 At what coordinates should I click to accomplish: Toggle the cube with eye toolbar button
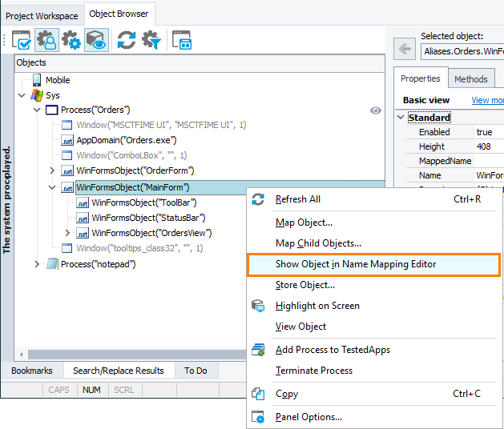coord(96,40)
